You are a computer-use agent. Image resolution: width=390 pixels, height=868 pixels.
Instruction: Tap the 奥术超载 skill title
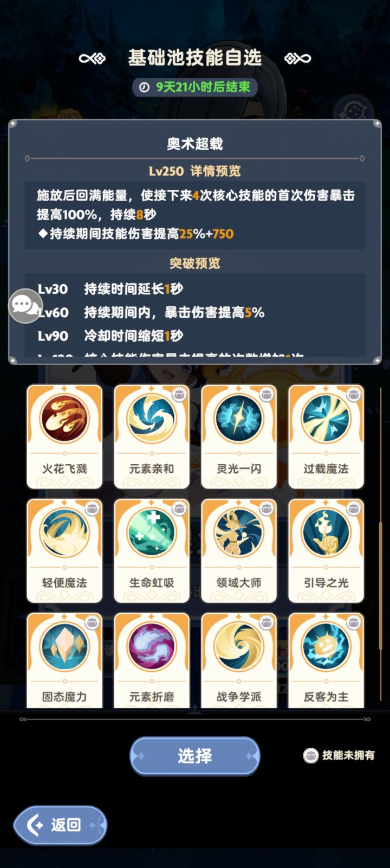[x=195, y=144]
